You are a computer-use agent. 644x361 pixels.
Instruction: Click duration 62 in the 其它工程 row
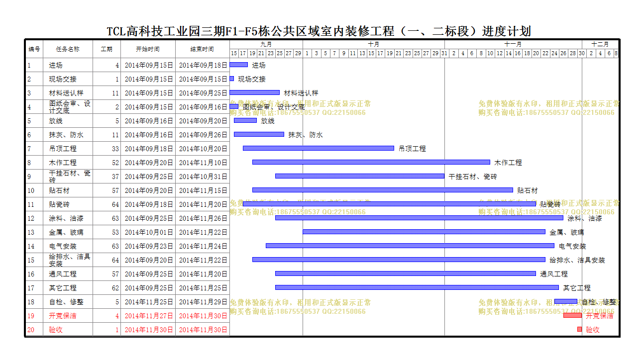point(115,288)
